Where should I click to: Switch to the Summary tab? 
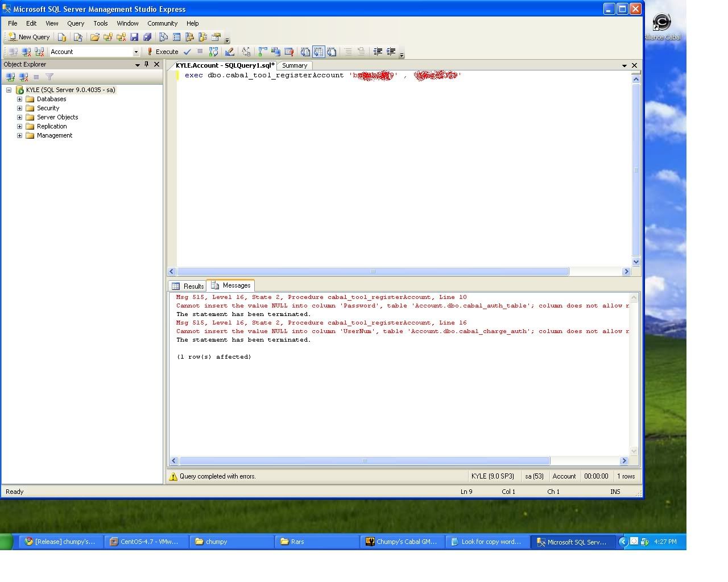pos(295,65)
